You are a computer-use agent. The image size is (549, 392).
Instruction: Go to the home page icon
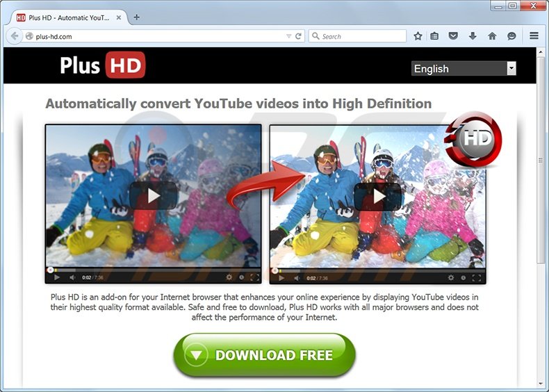492,36
